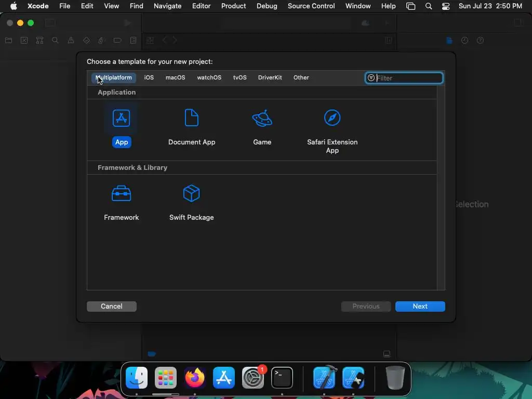Viewport: 532px width, 399px height.
Task: Switch to the macOS tab
Action: pyautogui.click(x=176, y=78)
